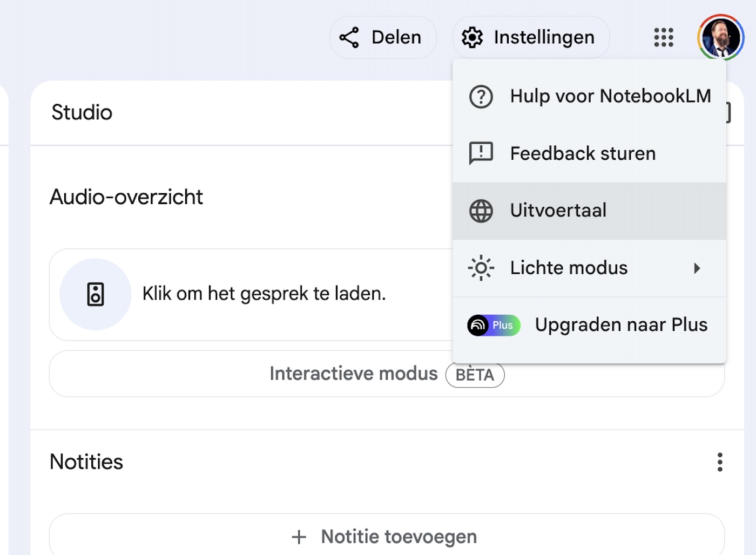Click the speaker icon in Audio-overzicht
Image resolution: width=756 pixels, height=555 pixels.
pos(96,295)
